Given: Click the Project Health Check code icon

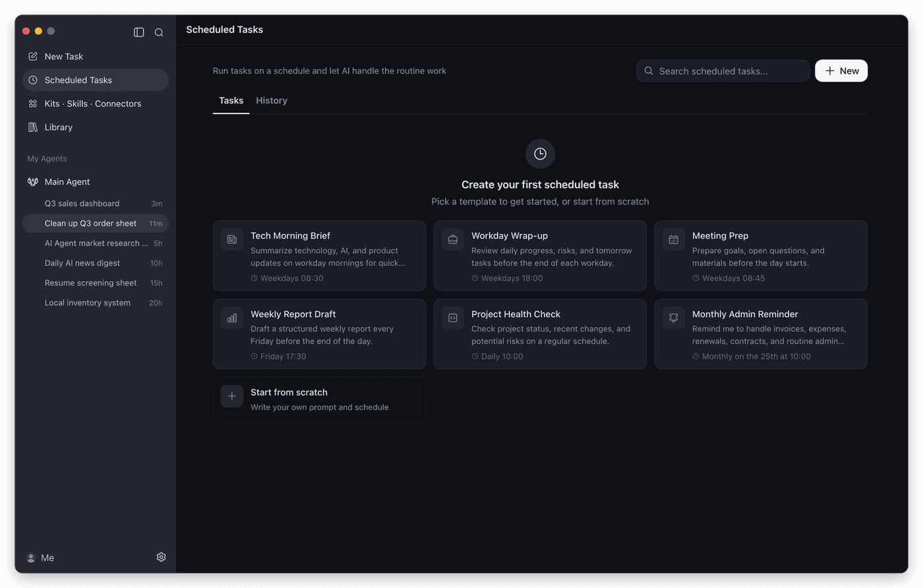Looking at the screenshot, I should click(453, 318).
